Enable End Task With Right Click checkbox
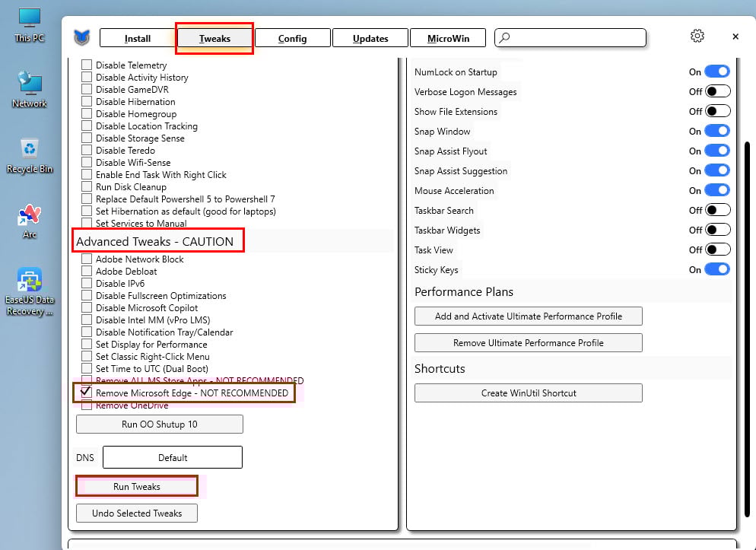The image size is (756, 550). pyautogui.click(x=87, y=174)
